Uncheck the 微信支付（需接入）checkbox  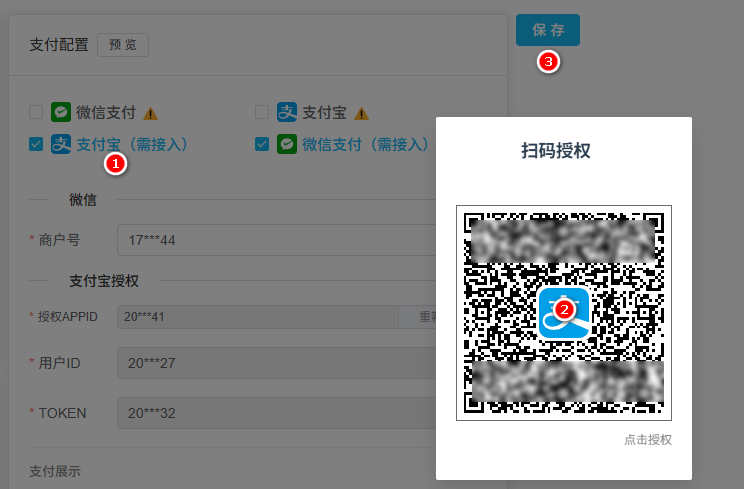262,144
